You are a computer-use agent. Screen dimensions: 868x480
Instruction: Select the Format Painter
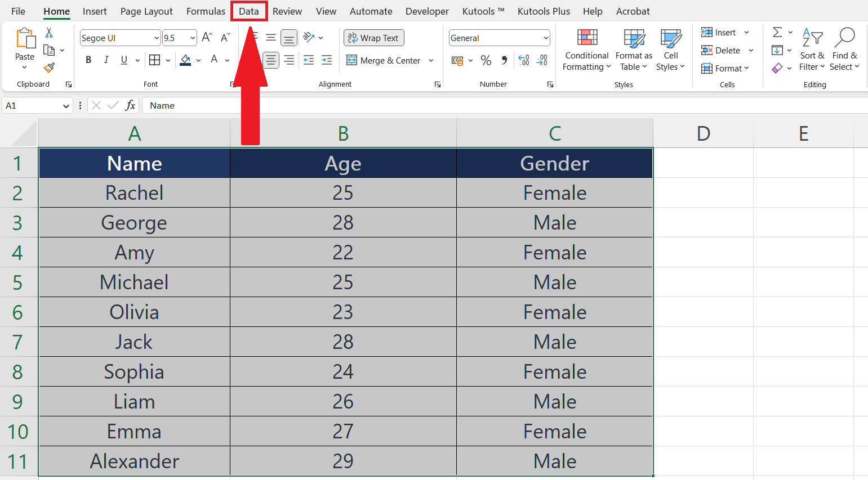(x=50, y=68)
